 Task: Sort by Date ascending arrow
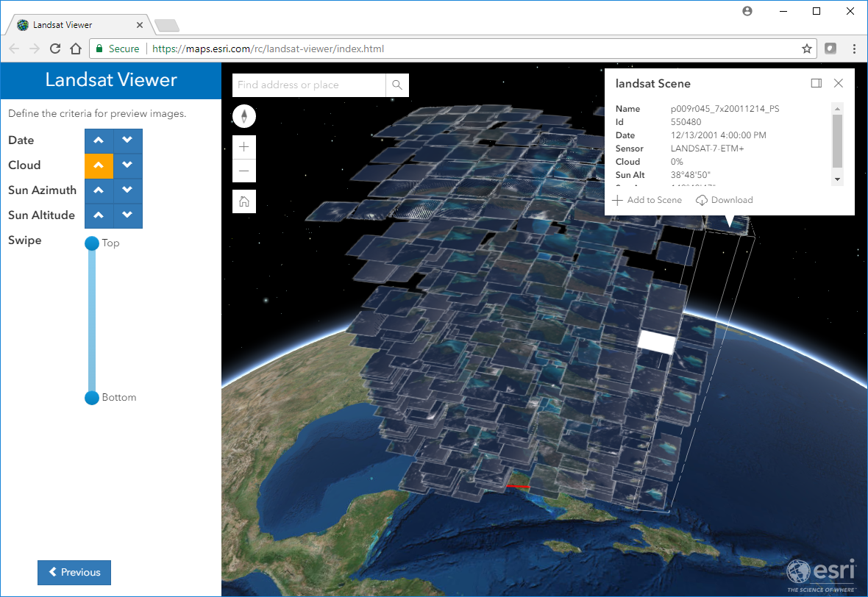[99, 140]
